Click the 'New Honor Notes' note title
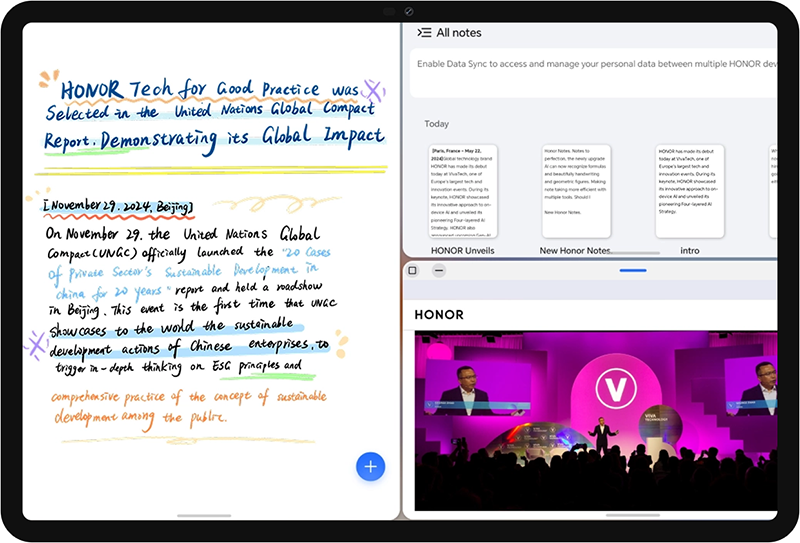This screenshot has height=543, width=800. click(576, 251)
